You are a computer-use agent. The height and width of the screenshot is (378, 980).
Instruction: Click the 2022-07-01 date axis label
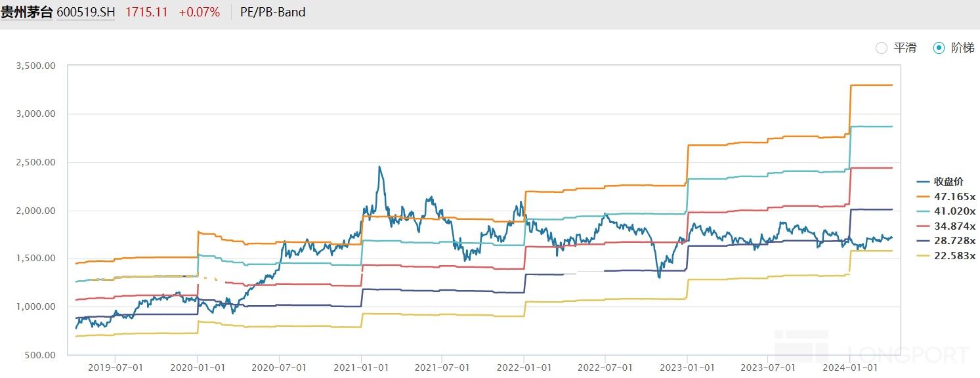tap(606, 368)
